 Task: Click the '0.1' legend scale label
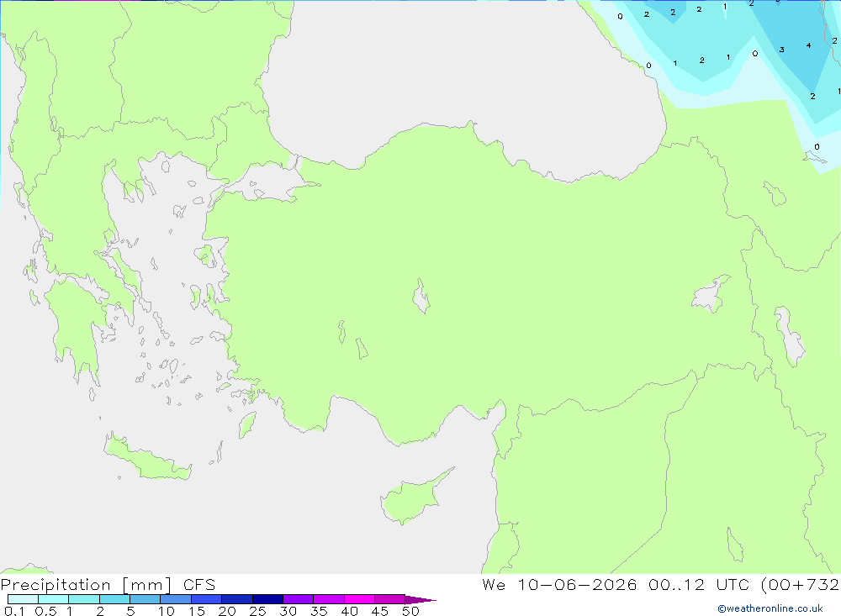(x=14, y=611)
